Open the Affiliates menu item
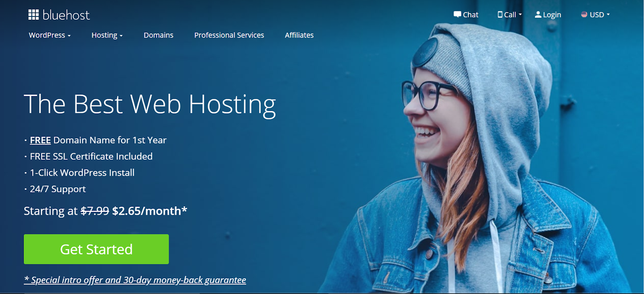This screenshot has height=294, width=644. coord(299,35)
